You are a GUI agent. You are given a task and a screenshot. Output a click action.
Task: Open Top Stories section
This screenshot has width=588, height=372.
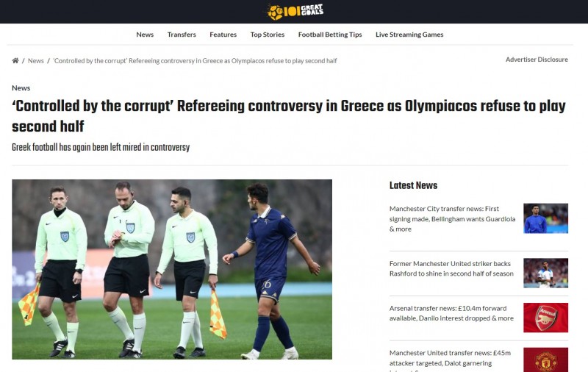click(268, 35)
